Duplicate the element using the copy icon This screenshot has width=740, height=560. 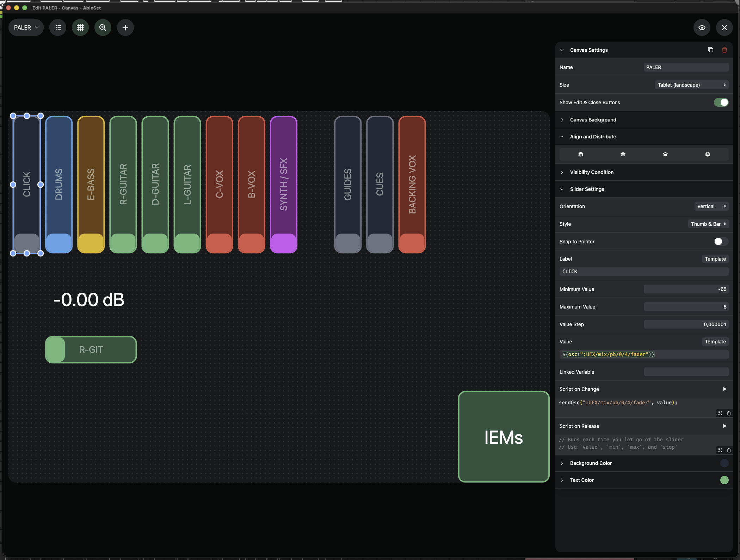click(710, 50)
